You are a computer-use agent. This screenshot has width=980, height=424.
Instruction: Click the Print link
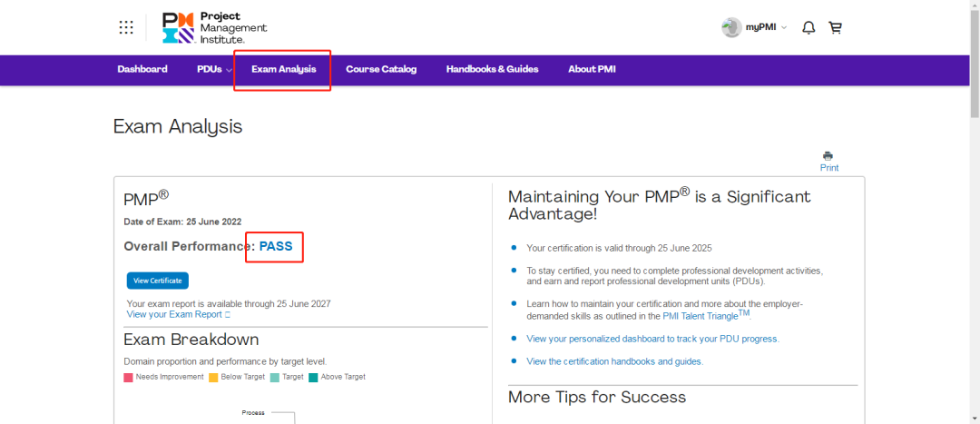coord(829,168)
